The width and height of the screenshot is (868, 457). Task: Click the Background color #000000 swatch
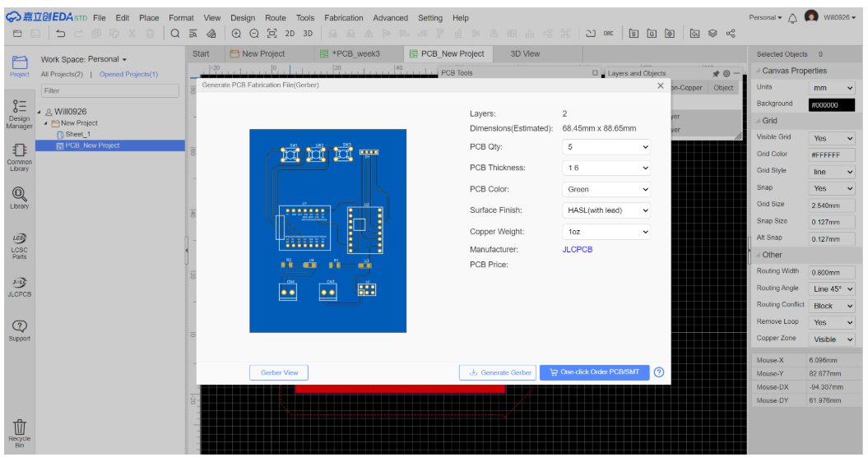[832, 104]
